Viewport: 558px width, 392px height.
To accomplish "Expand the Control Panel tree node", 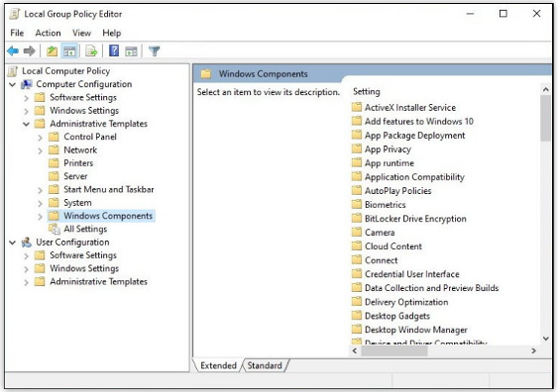I will tap(40, 138).
